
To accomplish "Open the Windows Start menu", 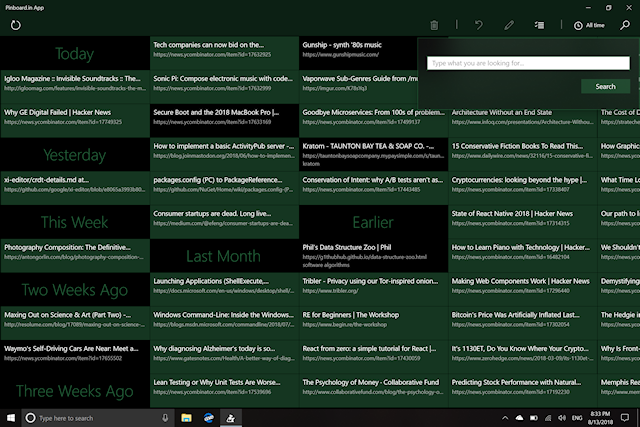I will [x=11, y=418].
